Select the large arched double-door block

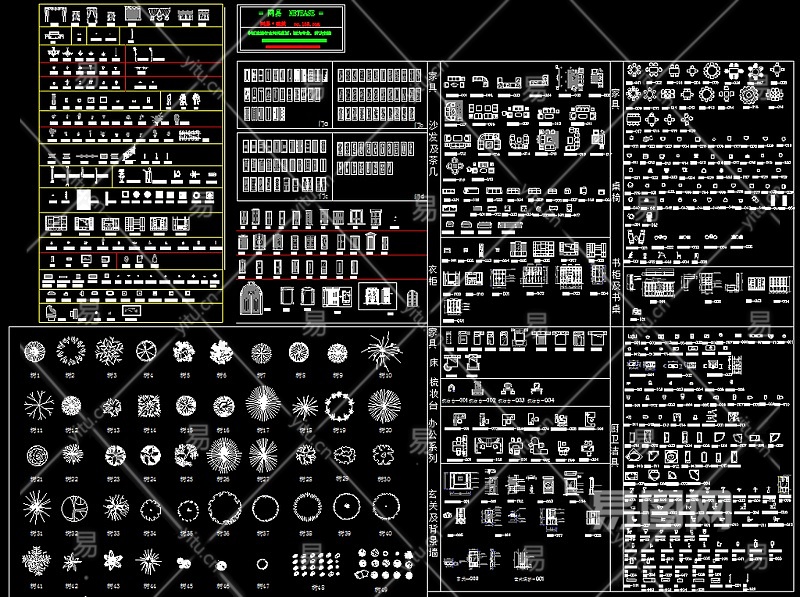(251, 297)
